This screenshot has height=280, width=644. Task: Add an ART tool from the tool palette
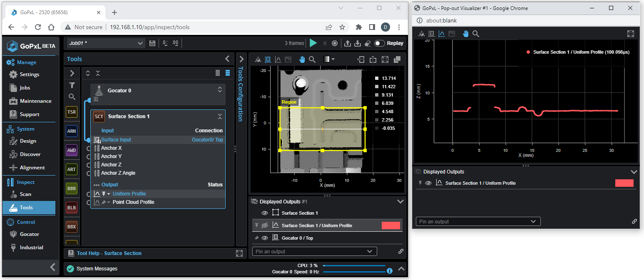click(72, 169)
